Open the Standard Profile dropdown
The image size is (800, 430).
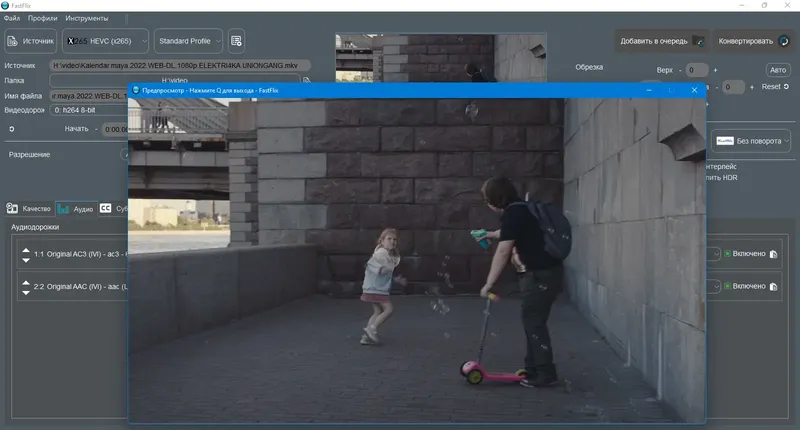[x=188, y=41]
